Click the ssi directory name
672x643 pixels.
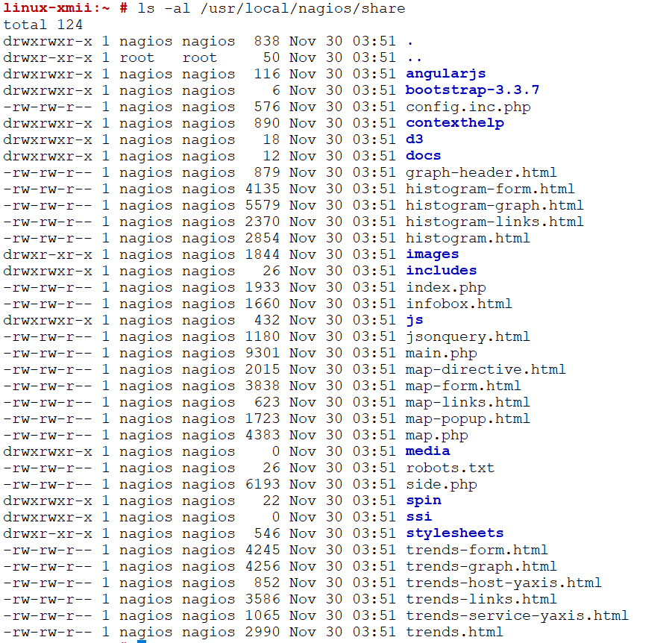pyautogui.click(x=419, y=517)
